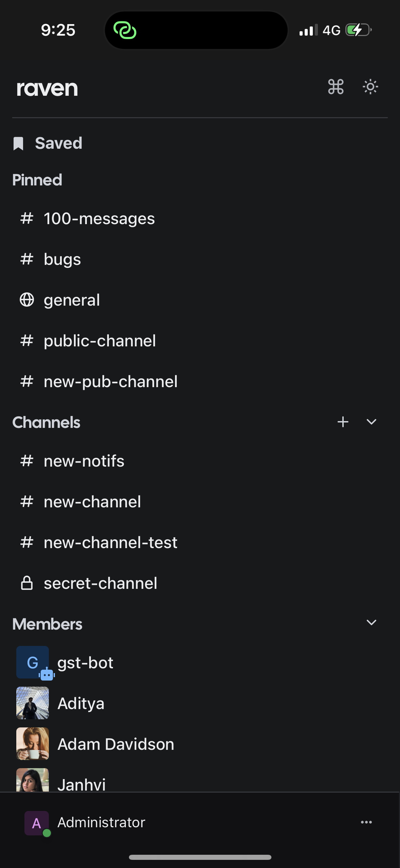Image resolution: width=400 pixels, height=868 pixels.
Task: Tap the green link icon in Dynamic Island
Action: 125,30
